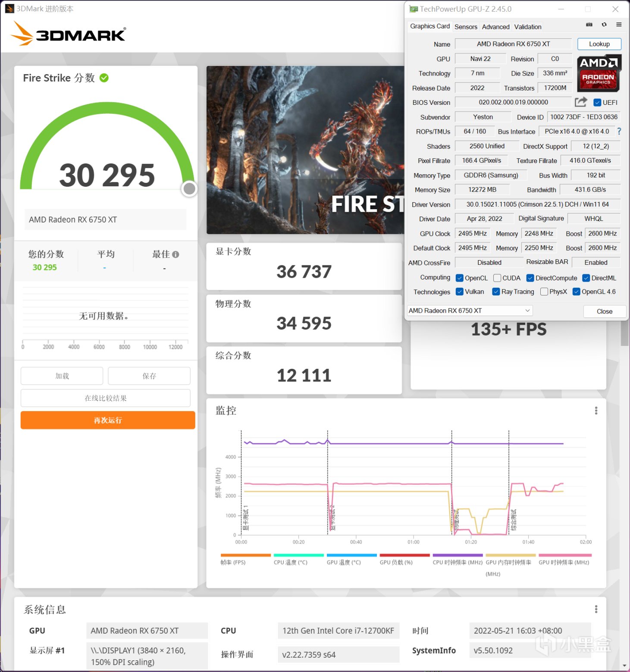The height and width of the screenshot is (672, 630).
Task: Click the GPU-Z title bar app icon
Action: pos(414,9)
